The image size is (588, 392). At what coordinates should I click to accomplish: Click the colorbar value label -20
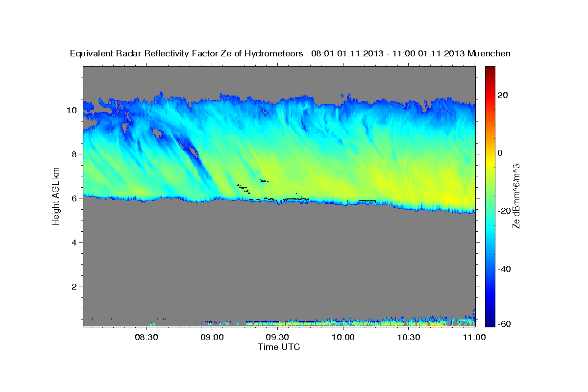[505, 211]
